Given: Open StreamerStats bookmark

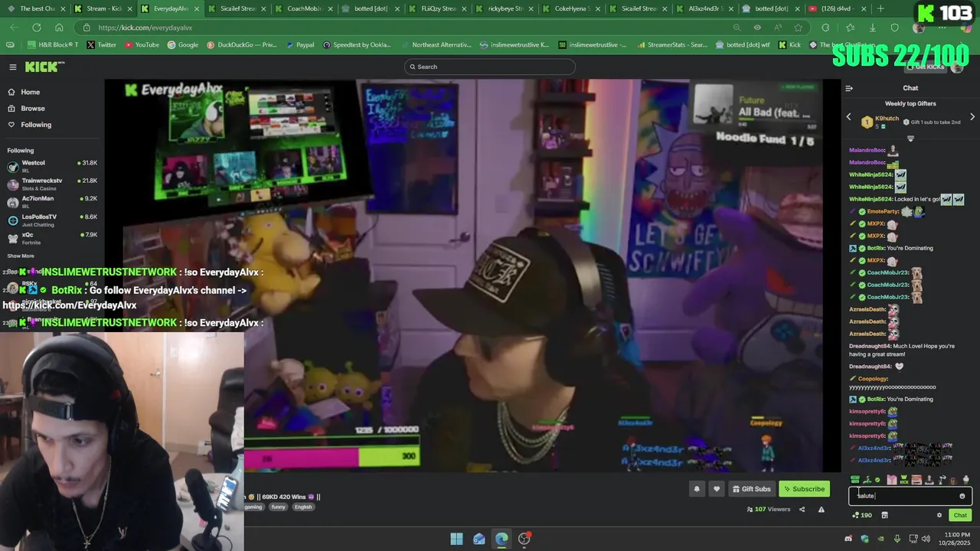Looking at the screenshot, I should [x=674, y=44].
